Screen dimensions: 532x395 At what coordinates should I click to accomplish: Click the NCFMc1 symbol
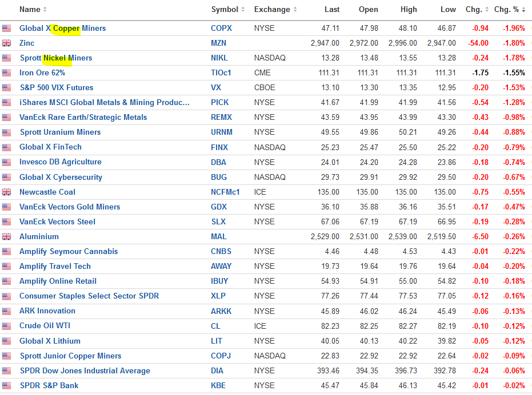point(225,192)
